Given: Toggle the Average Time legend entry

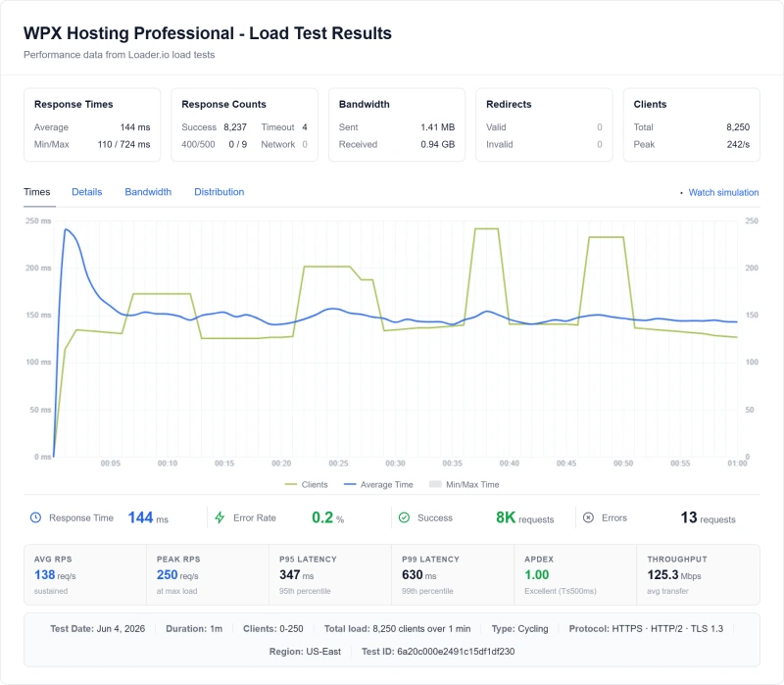Looking at the screenshot, I should 378,484.
